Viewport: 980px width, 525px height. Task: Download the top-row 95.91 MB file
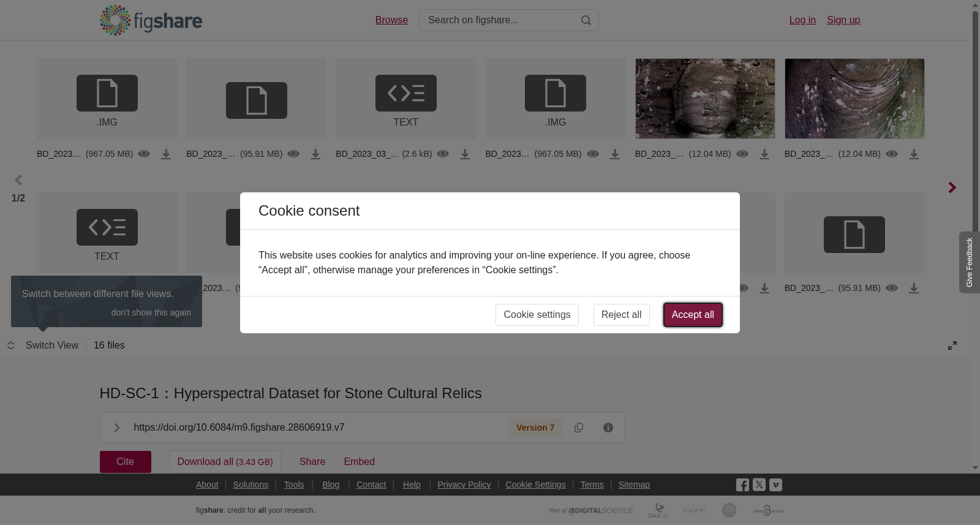(x=315, y=154)
